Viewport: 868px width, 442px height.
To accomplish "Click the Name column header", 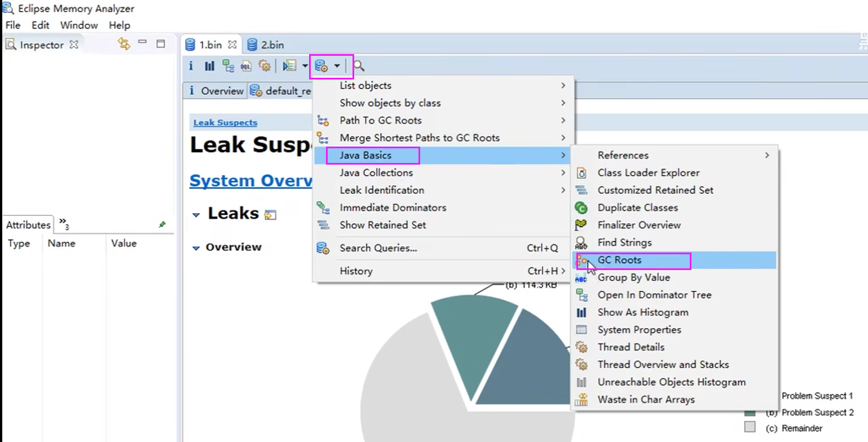I will pos(61,244).
